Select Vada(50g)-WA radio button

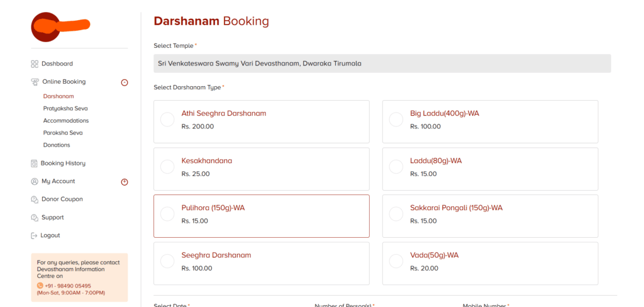point(396,261)
